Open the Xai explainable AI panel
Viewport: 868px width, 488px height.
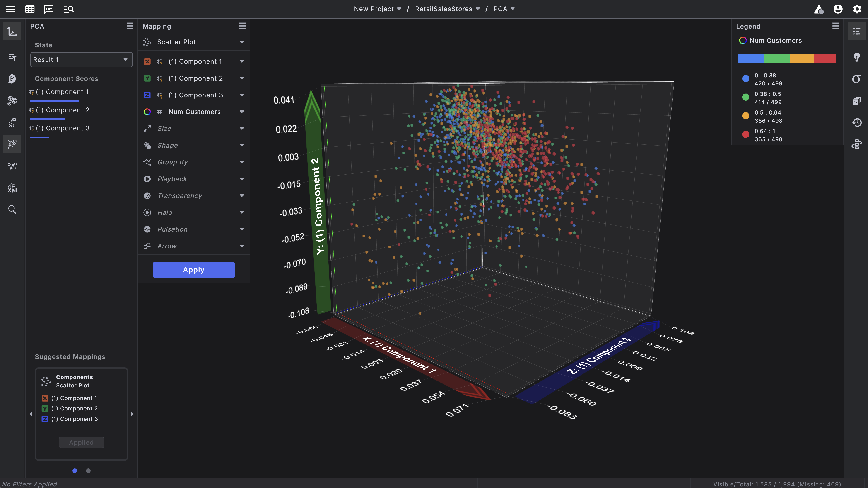(12, 188)
